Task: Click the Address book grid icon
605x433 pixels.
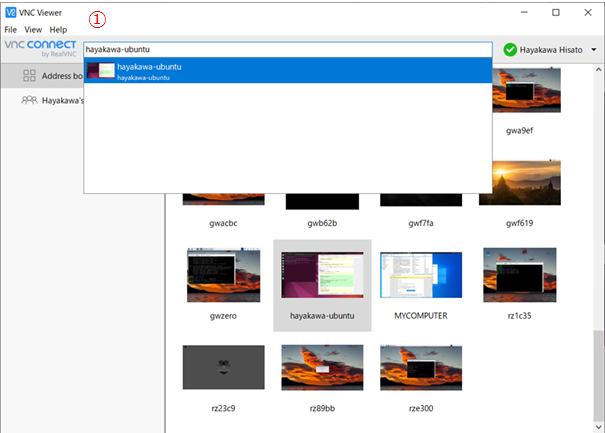Action: pyautogui.click(x=30, y=76)
